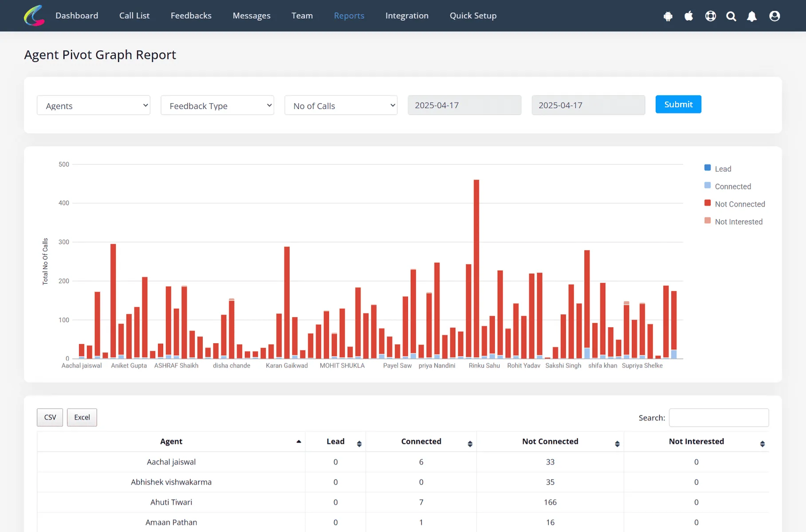
Task: Click the Connected legend color swatch
Action: pyautogui.click(x=708, y=185)
